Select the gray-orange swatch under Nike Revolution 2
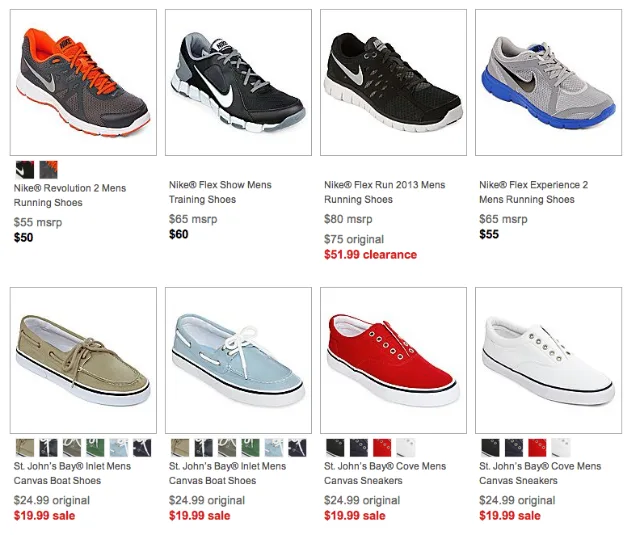 49,170
